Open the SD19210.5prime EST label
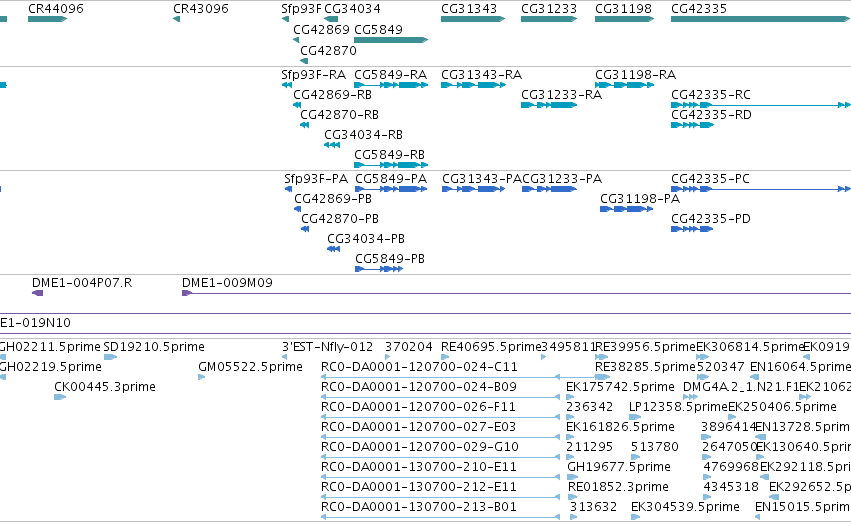Viewport: 851px width, 522px height. [154, 347]
